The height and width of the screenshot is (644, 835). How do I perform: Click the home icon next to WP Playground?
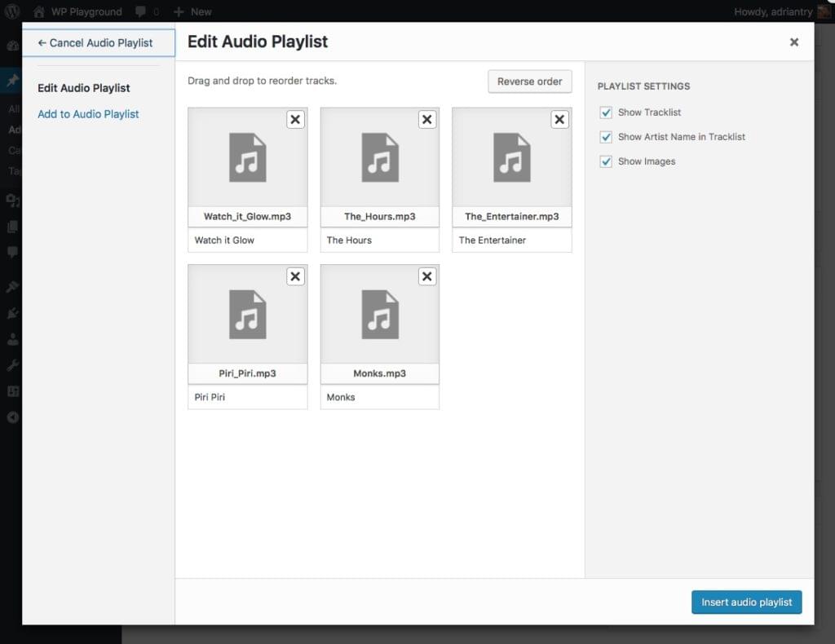(38, 11)
